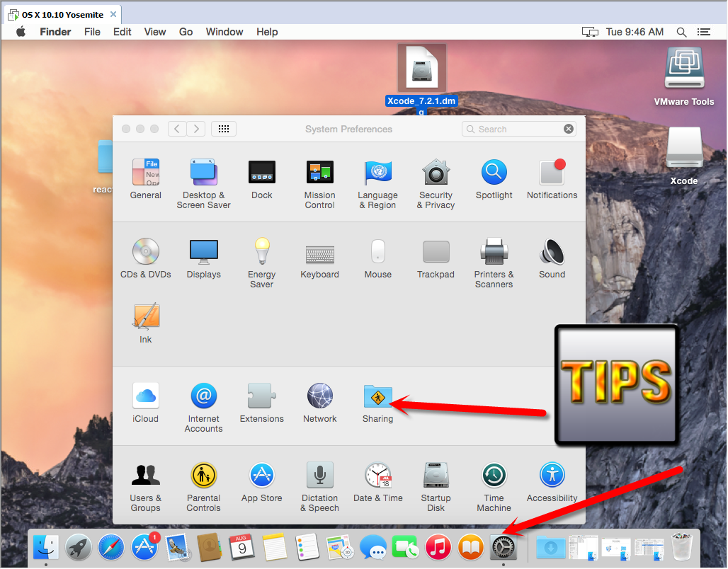728x569 pixels.
Task: Open Accessibility preferences
Action: (x=552, y=476)
